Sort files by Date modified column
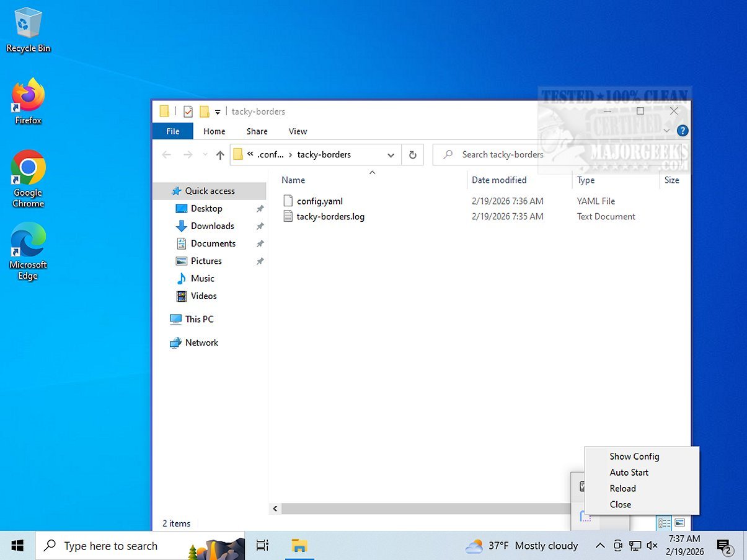The image size is (747, 560). click(x=499, y=180)
